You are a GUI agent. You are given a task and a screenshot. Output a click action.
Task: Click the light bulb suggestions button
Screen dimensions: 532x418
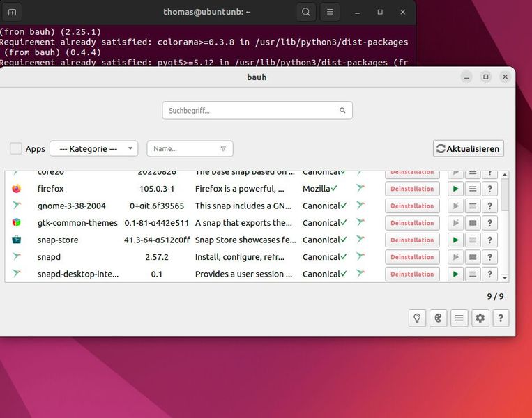pyautogui.click(x=417, y=318)
